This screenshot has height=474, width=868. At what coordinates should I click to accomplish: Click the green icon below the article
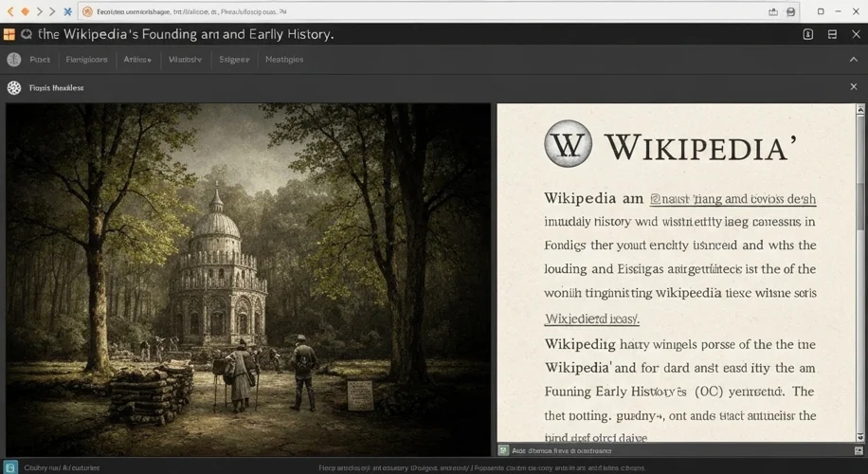pyautogui.click(x=502, y=450)
